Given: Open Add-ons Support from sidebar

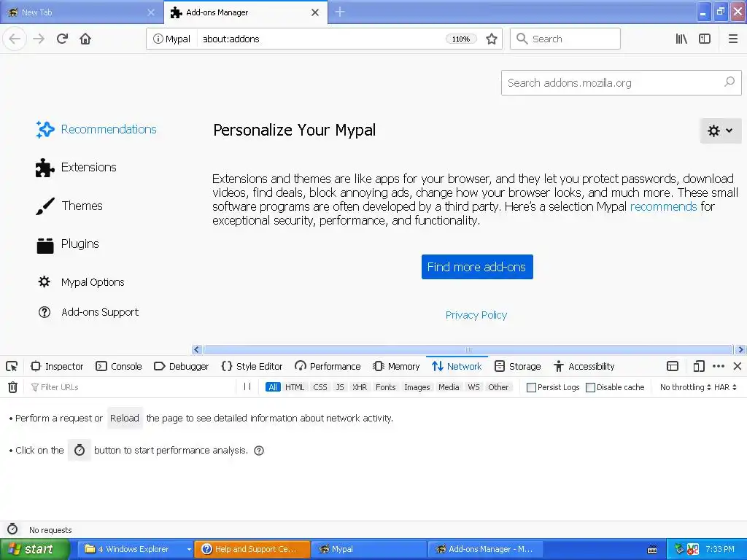Looking at the screenshot, I should point(88,312).
